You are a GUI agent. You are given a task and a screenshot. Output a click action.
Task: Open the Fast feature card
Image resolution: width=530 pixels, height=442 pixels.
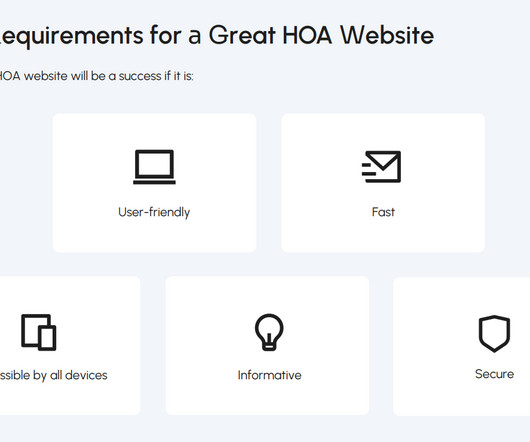click(383, 183)
